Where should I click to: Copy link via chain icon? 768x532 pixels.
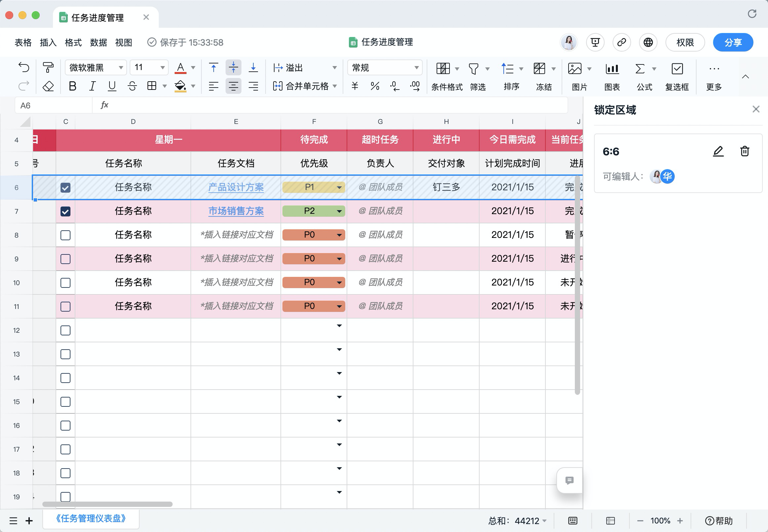pos(621,42)
